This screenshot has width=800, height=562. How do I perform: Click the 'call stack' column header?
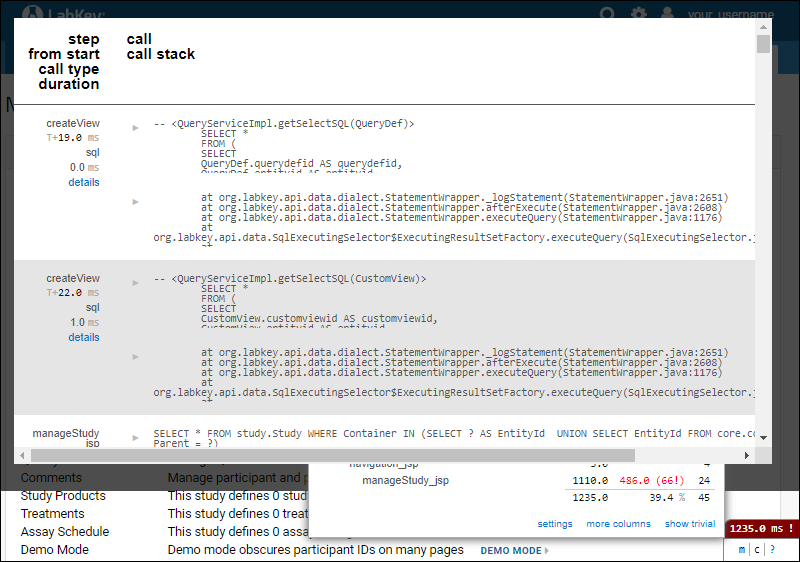161,54
